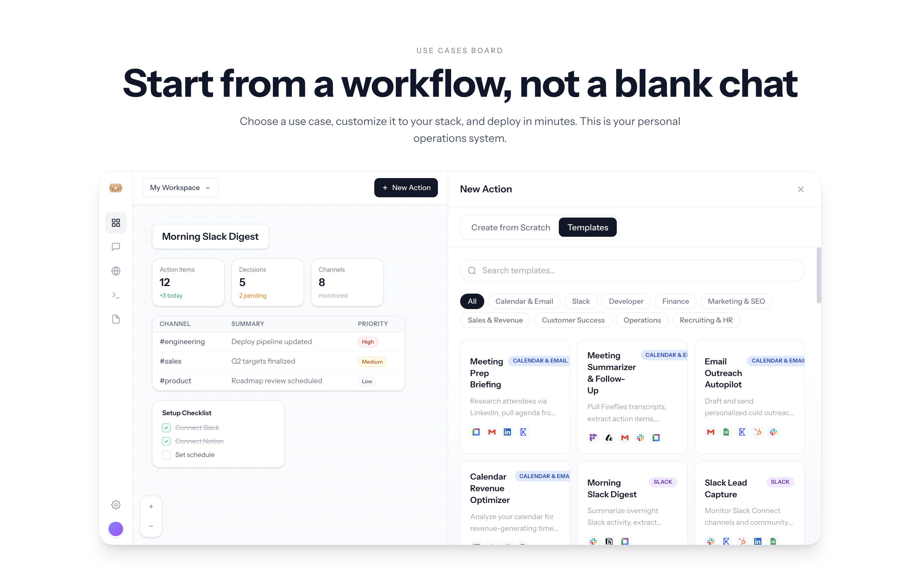The width and height of the screenshot is (909, 588).
Task: Open the chat bubble sidebar icon
Action: point(116,247)
